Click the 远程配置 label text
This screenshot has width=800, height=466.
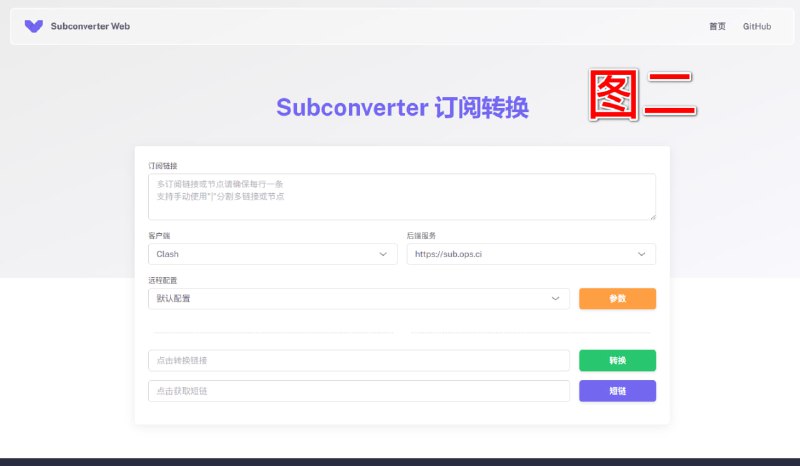click(163, 280)
